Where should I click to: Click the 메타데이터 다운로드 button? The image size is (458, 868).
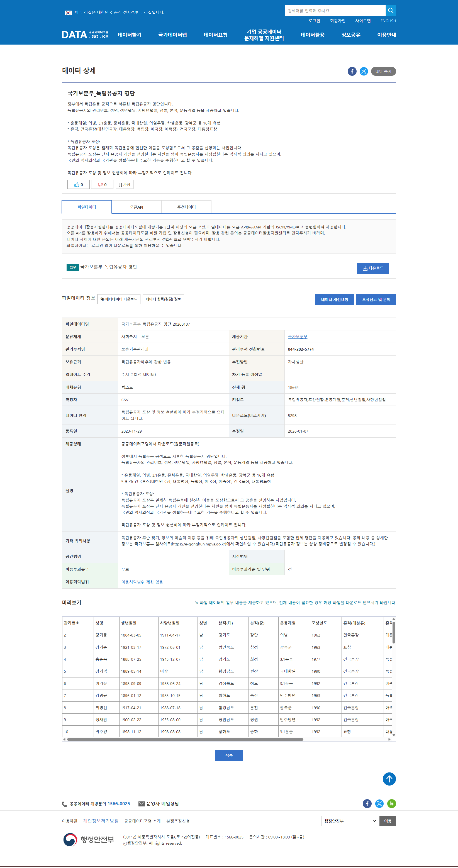[119, 299]
